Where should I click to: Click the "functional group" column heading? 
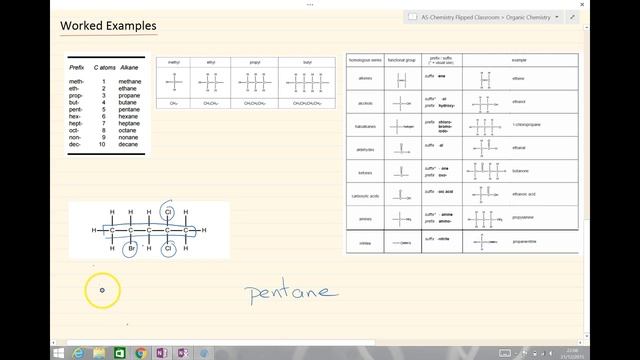tap(402, 60)
